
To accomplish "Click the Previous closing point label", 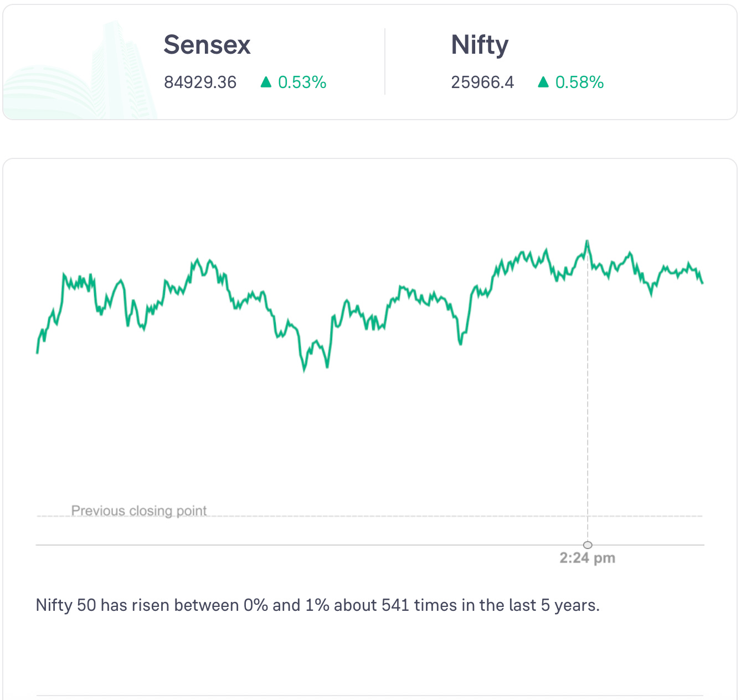I will click(139, 510).
